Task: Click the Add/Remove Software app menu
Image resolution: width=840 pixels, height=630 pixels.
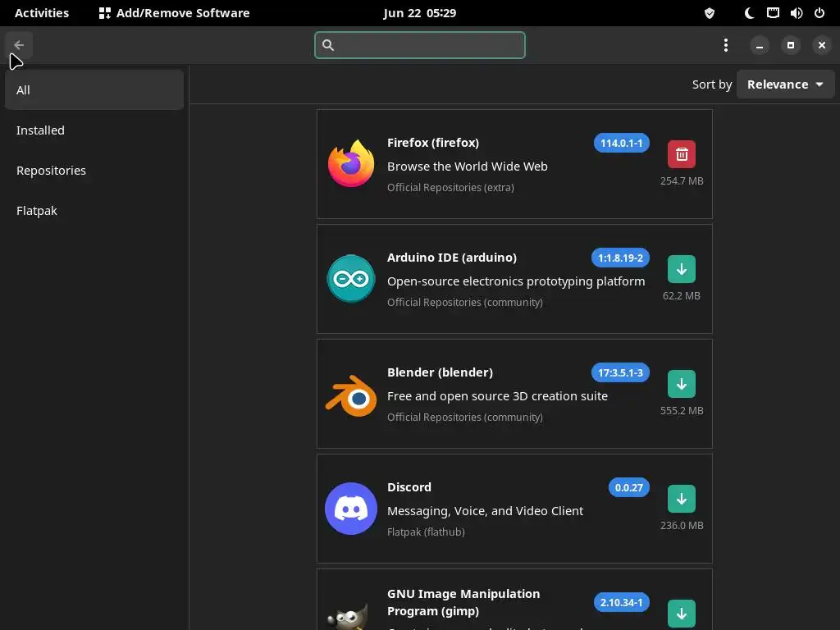Action: (174, 13)
